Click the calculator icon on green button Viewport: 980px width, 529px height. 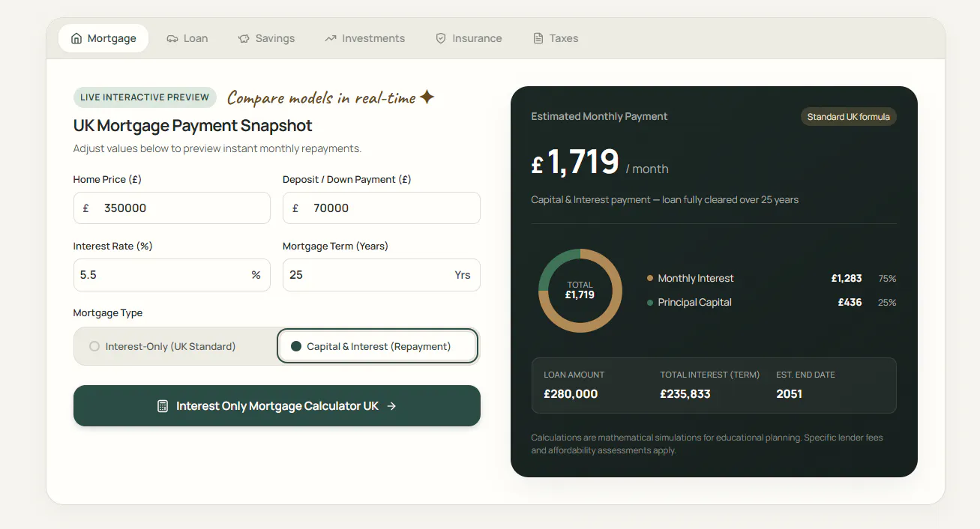point(163,406)
